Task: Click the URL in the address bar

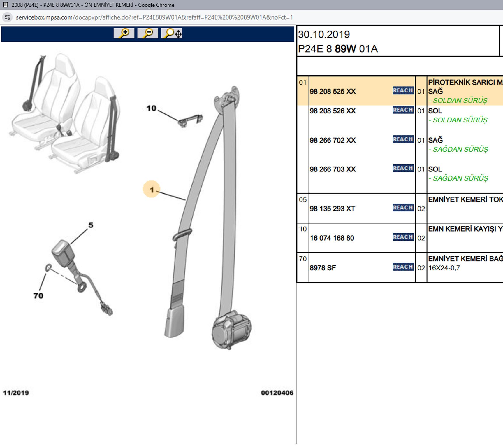Action: pyautogui.click(x=154, y=17)
